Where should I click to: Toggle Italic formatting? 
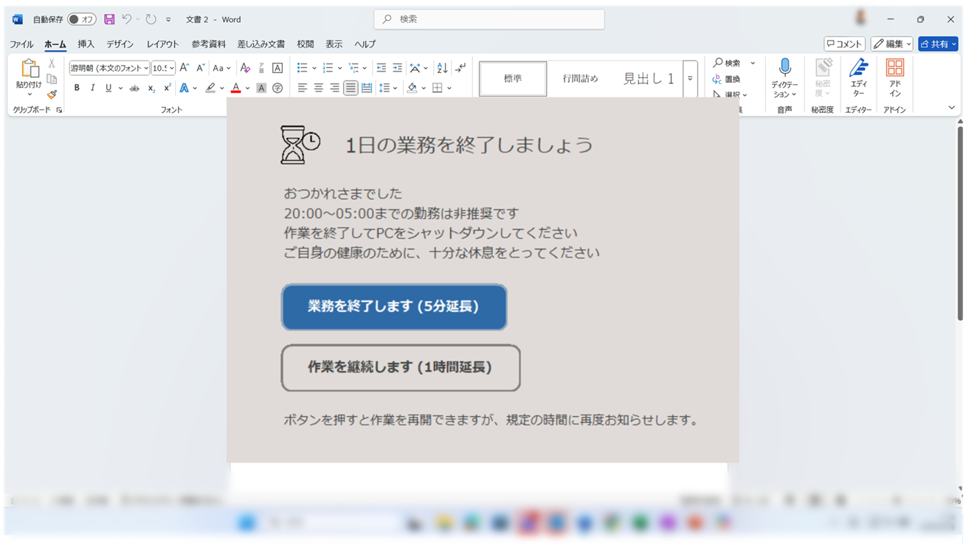click(x=92, y=89)
